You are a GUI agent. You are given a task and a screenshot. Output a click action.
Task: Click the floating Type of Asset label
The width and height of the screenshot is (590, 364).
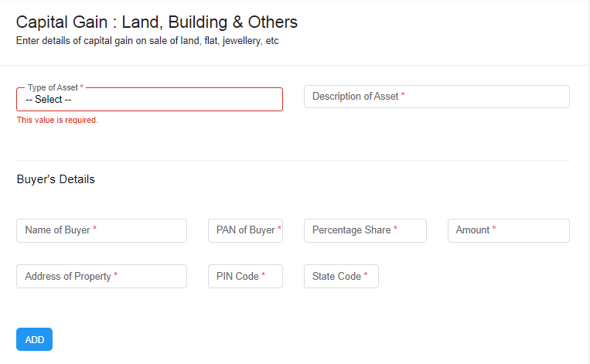pos(53,88)
